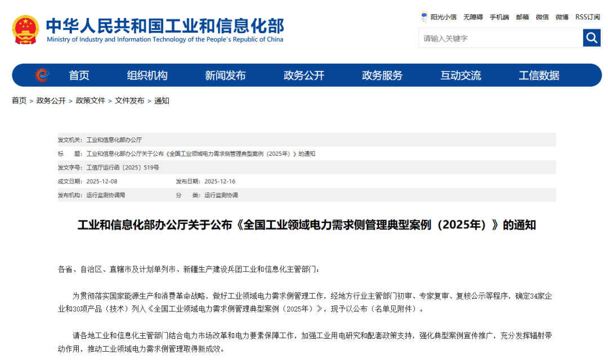Click 政策文件 in the breadcrumb trail
Viewport: 608px width, 364px height.
[91, 101]
